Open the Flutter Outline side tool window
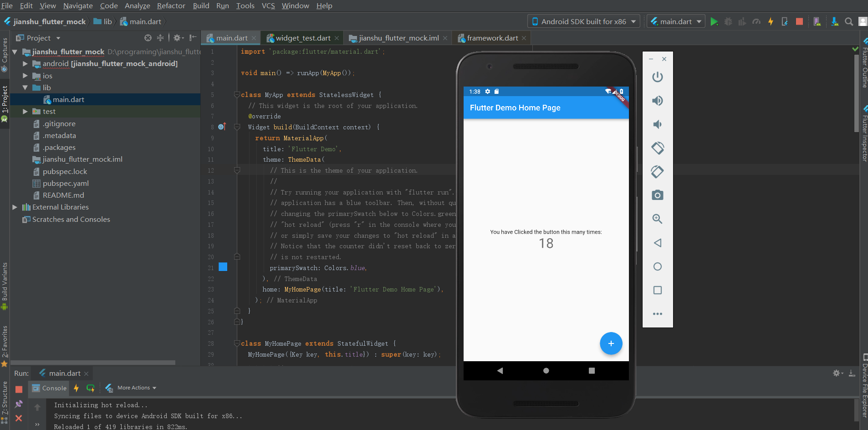 pyautogui.click(x=864, y=63)
